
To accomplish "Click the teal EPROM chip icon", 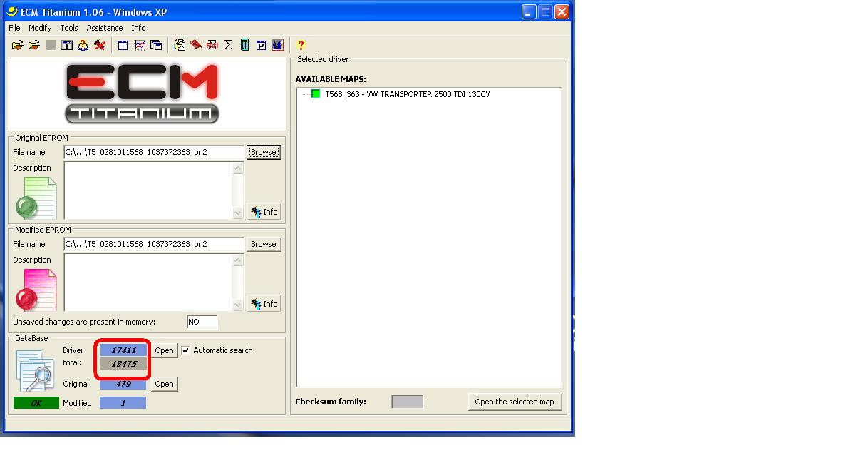I will [245, 45].
